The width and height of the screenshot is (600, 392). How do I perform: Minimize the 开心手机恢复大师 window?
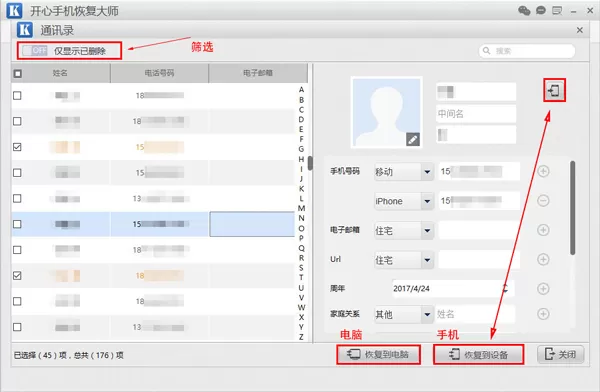[573, 11]
